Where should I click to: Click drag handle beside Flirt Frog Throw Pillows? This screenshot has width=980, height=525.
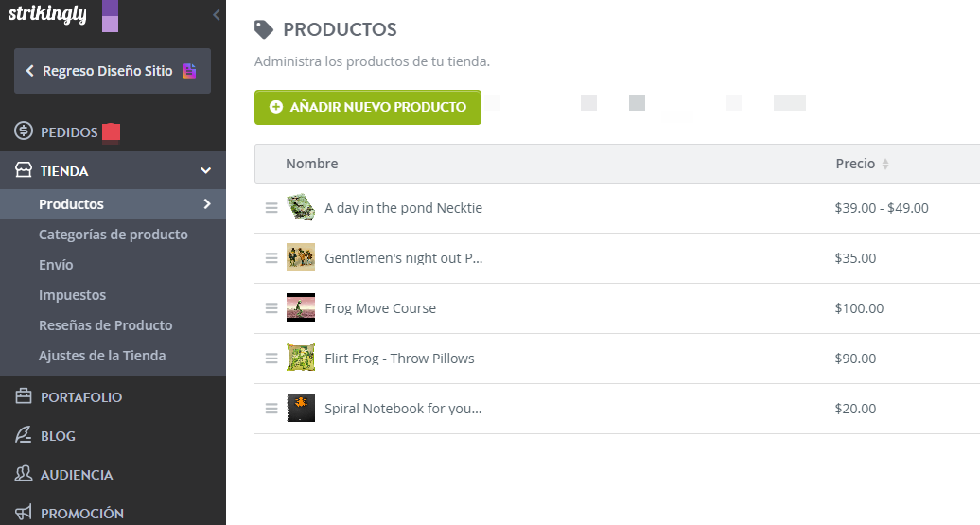(271, 359)
